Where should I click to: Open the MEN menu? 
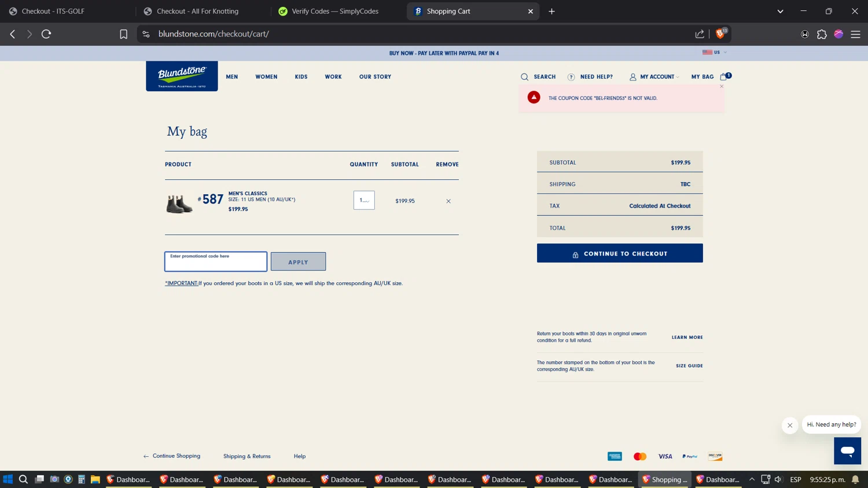click(x=232, y=77)
